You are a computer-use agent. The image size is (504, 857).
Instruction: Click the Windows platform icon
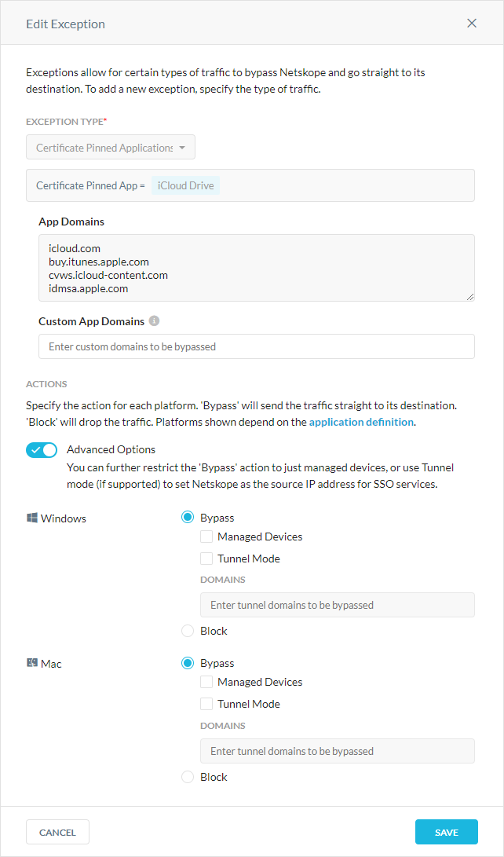pyautogui.click(x=32, y=518)
